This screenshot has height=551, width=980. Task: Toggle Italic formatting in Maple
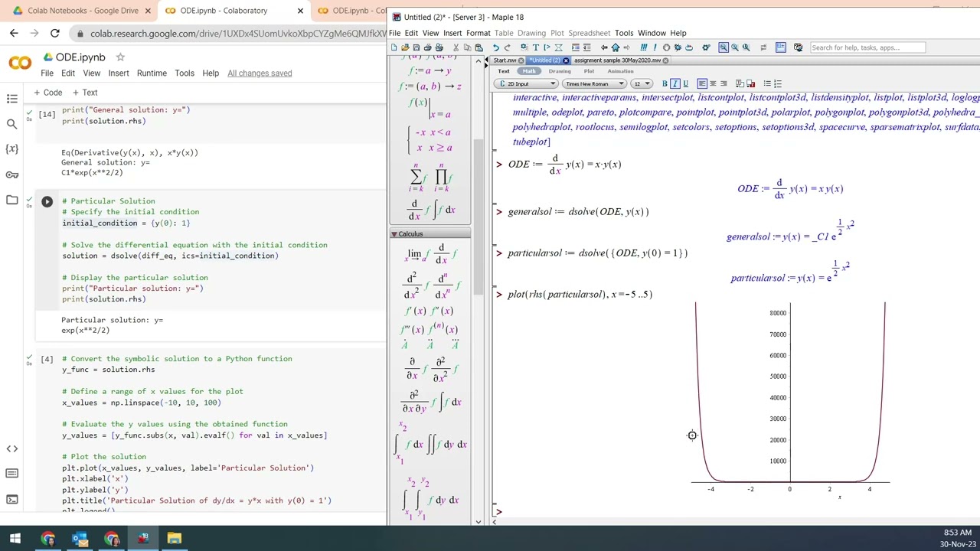pyautogui.click(x=675, y=83)
